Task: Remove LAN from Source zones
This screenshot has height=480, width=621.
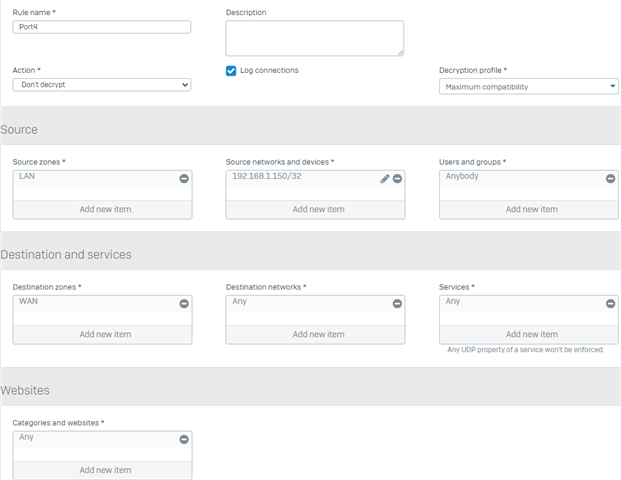Action: coord(184,179)
